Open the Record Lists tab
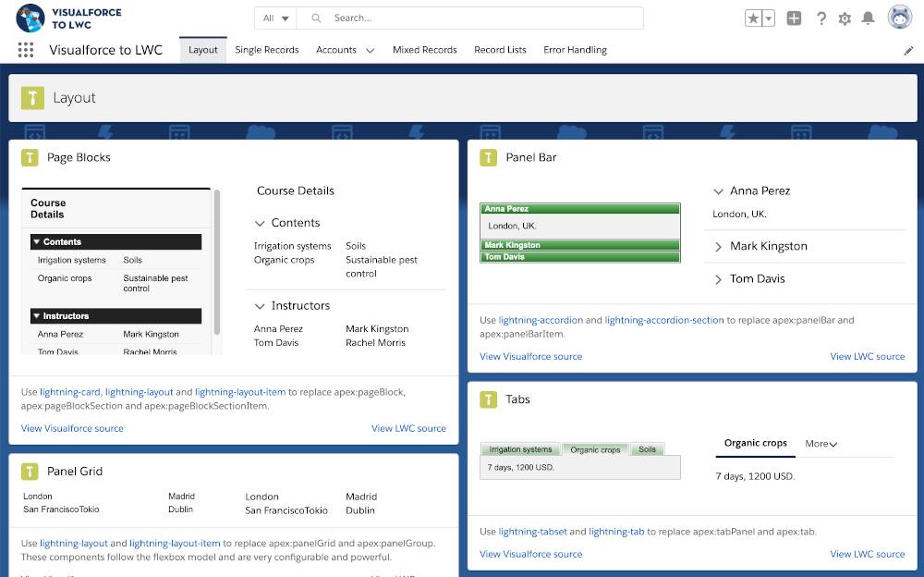924x577 pixels. pos(500,50)
